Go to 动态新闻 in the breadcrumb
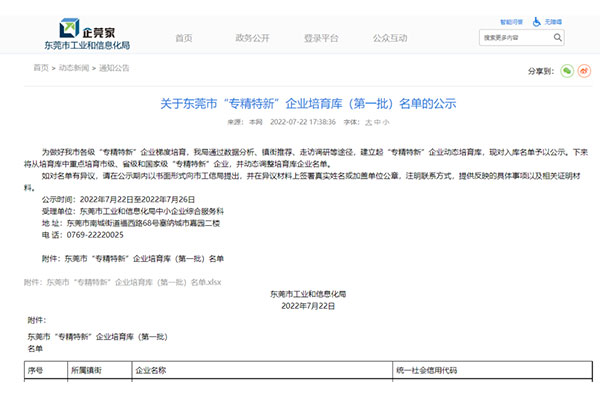Image resolution: width=600 pixels, height=398 pixels. pyautogui.click(x=74, y=68)
